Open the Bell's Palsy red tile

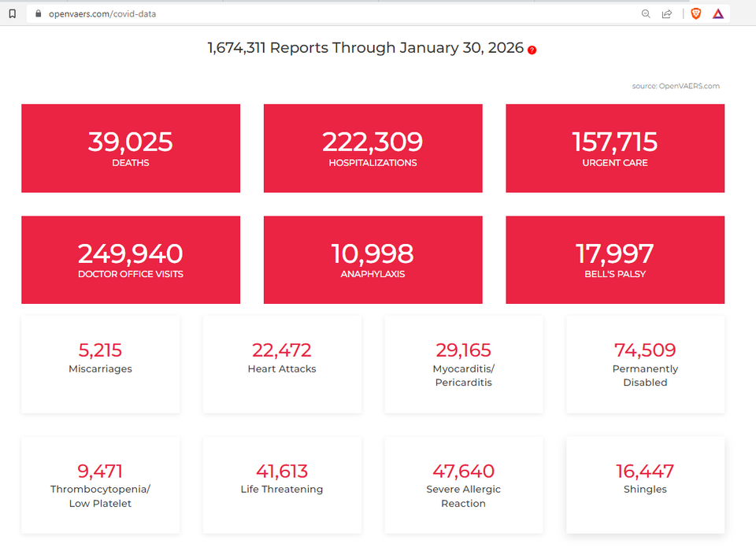click(614, 260)
